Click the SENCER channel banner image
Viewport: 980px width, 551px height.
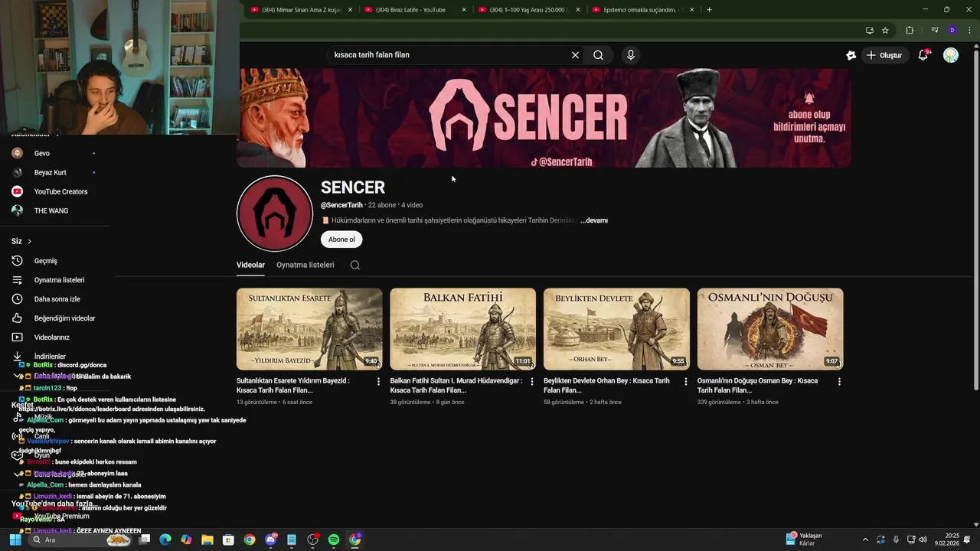coord(544,118)
